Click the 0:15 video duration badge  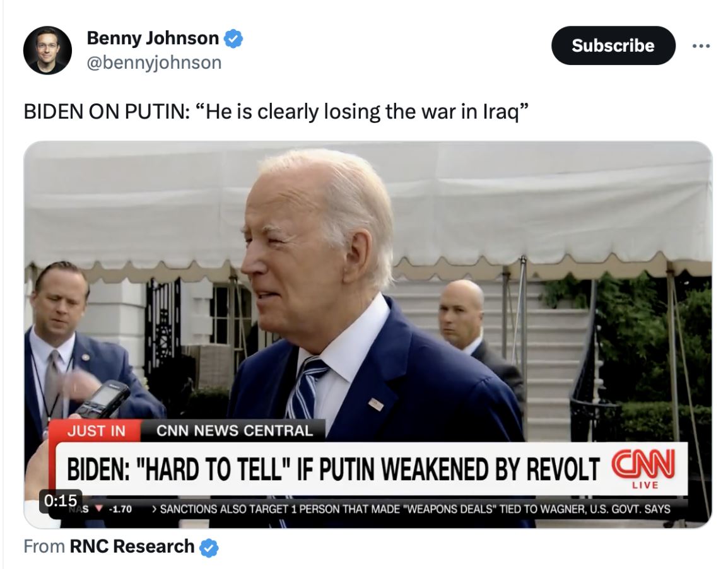pyautogui.click(x=61, y=500)
